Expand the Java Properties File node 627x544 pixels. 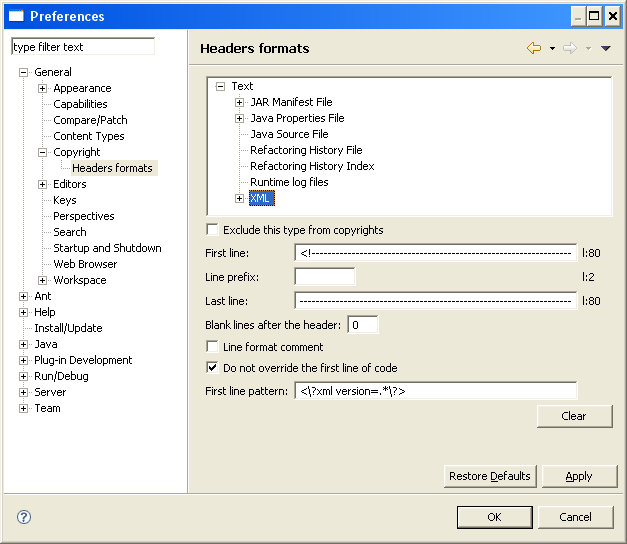tap(240, 118)
